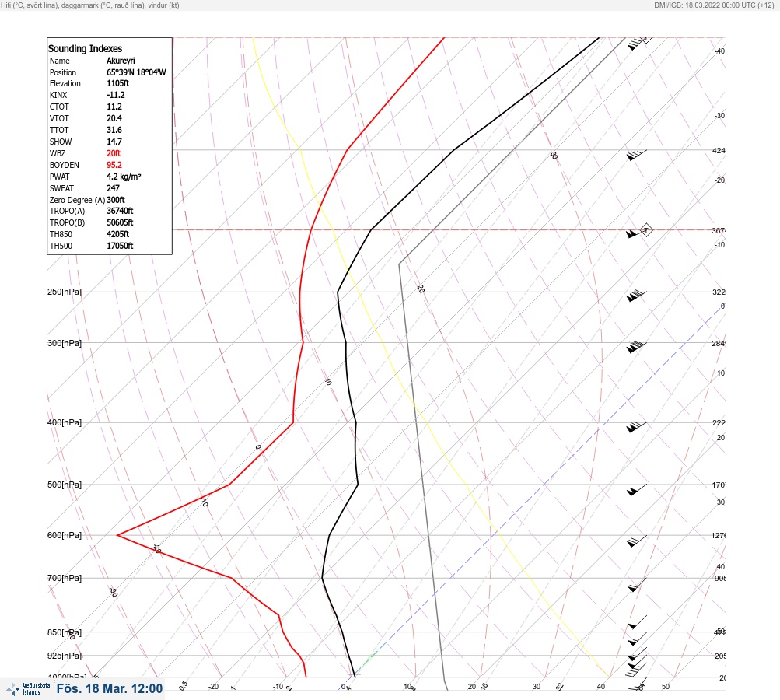Click the 925[hPa] pressure label

65,656
